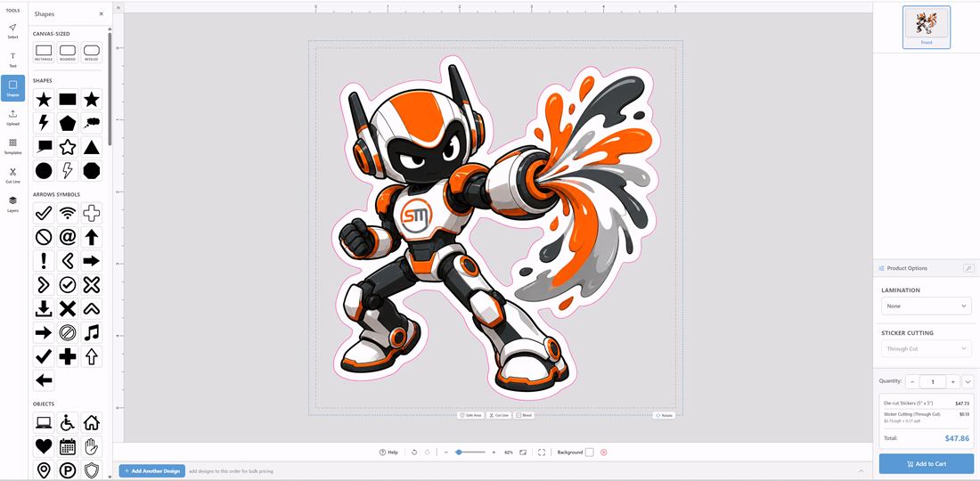This screenshot has height=481, width=980.
Task: Add the Wi-Fi symbol
Action: point(68,213)
